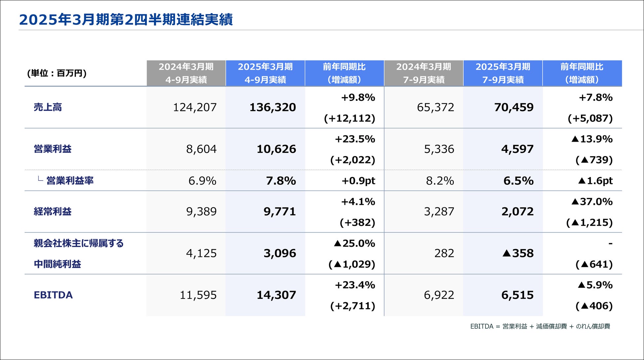Select the 136,320 sales value
Screen dimensions: 644x360
pos(272,107)
